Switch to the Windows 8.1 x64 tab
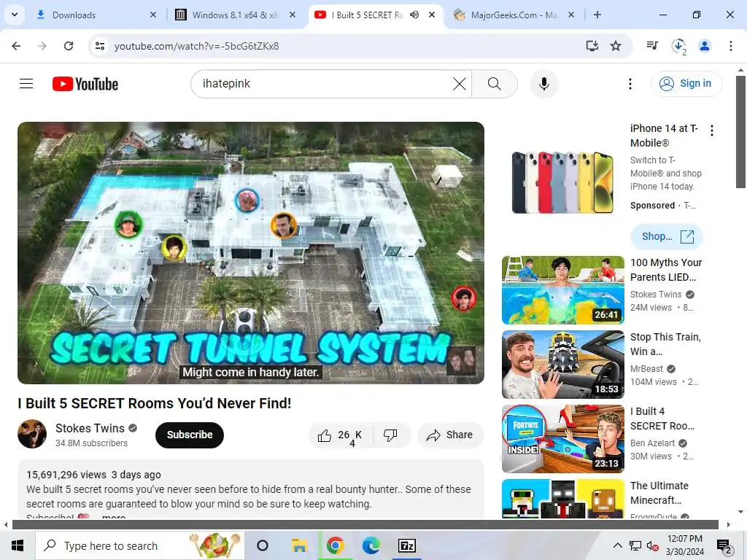 click(234, 15)
